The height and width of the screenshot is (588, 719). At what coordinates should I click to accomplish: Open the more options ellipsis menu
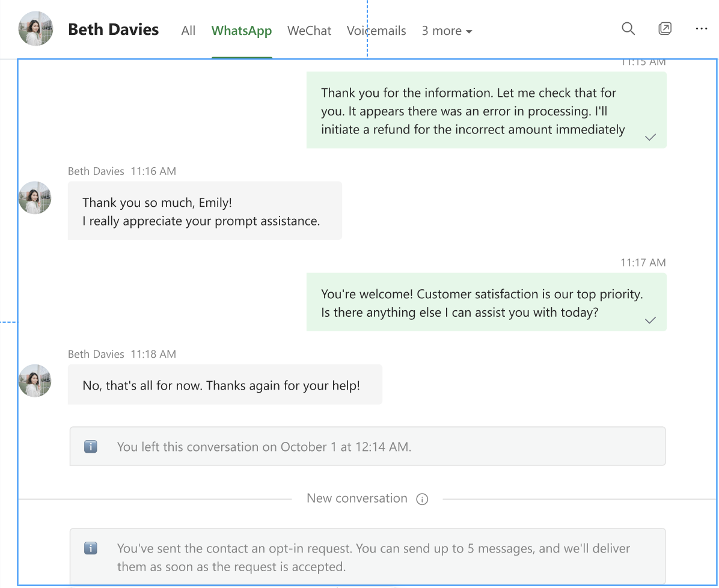point(702,28)
